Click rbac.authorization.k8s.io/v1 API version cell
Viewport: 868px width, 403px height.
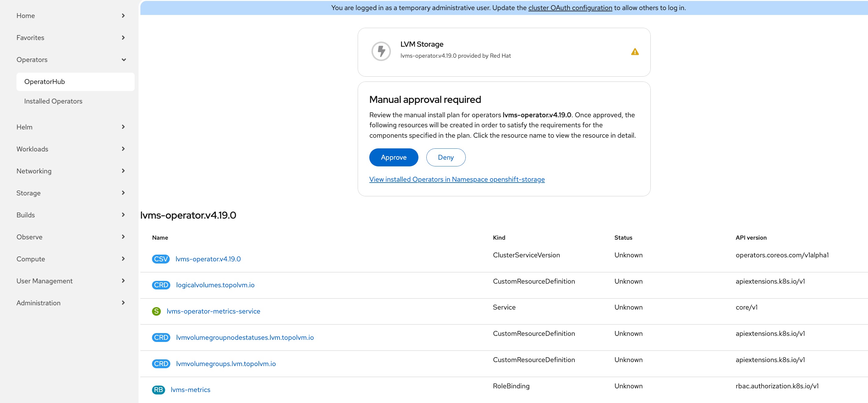point(777,386)
